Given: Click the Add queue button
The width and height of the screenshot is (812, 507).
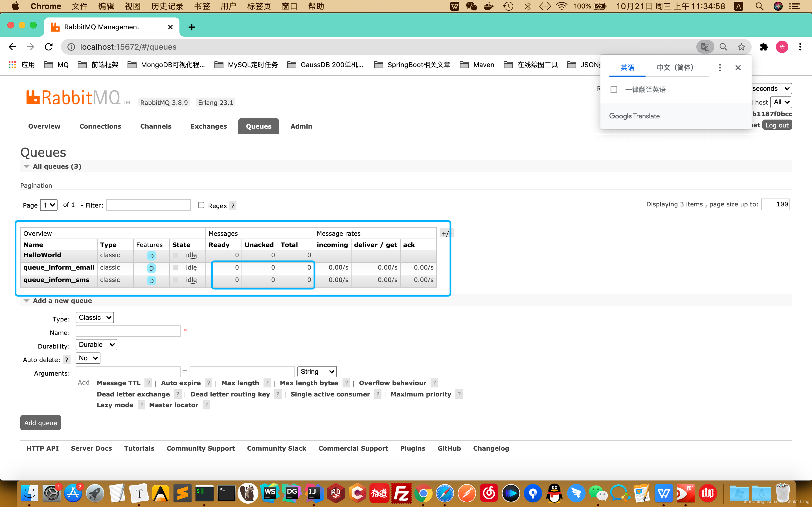Looking at the screenshot, I should 41,423.
